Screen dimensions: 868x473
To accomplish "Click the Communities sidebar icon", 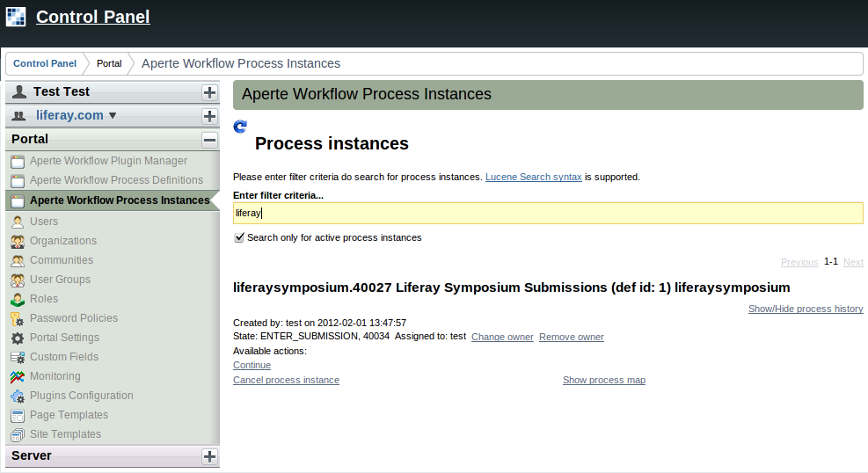I will click(x=18, y=260).
